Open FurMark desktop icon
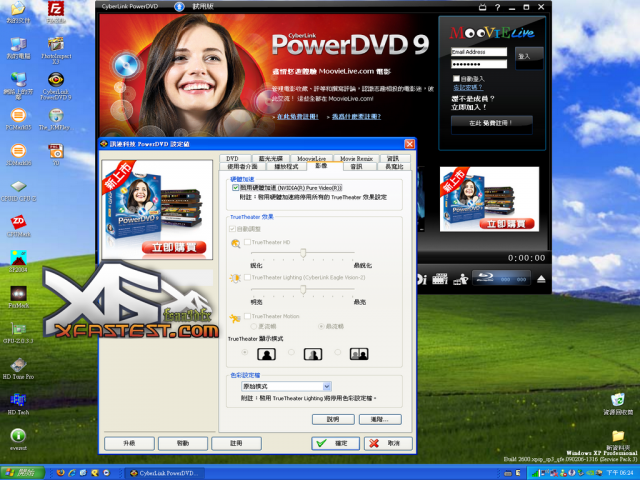The width and height of the screenshot is (640, 480). 18,298
